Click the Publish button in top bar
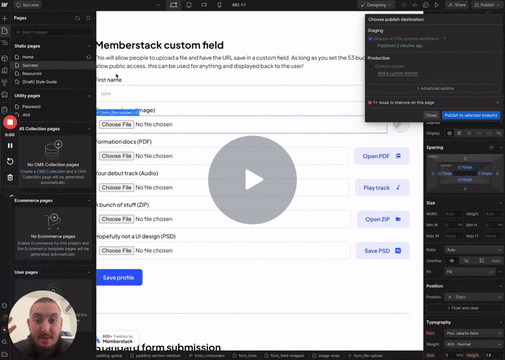The width and height of the screenshot is (505, 360). coord(487,5)
